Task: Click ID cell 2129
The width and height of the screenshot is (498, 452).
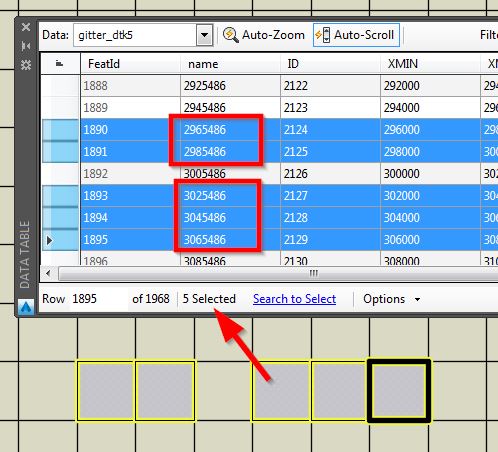Action: click(330, 240)
